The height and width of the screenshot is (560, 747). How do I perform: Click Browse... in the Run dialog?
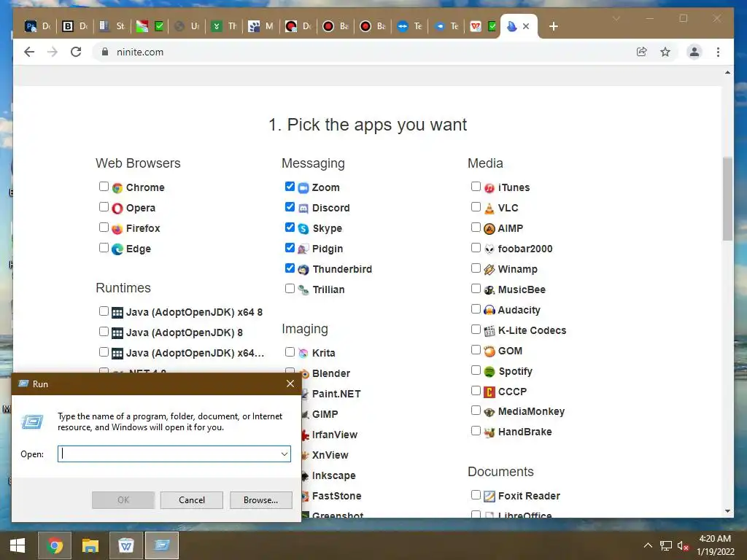260,500
